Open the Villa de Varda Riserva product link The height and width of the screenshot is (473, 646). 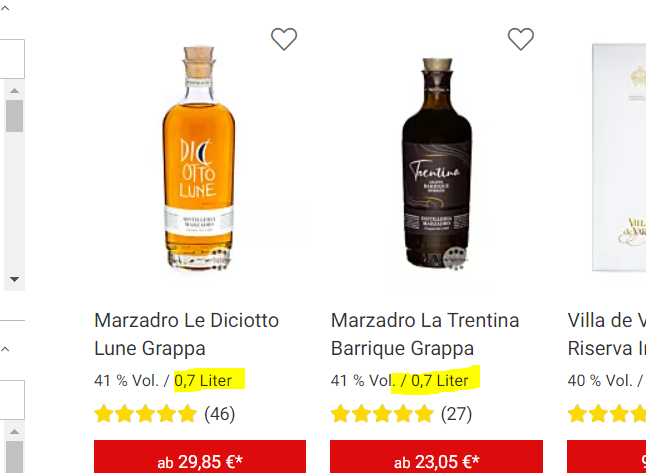(x=606, y=334)
